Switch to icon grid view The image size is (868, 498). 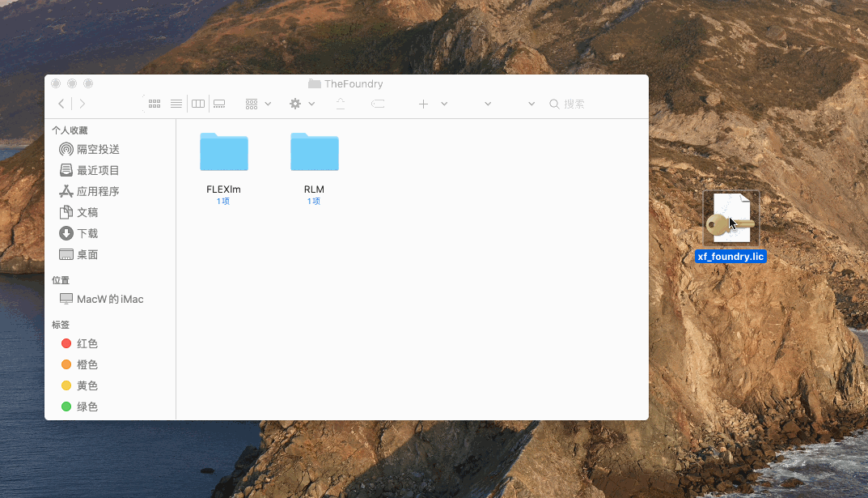[154, 104]
